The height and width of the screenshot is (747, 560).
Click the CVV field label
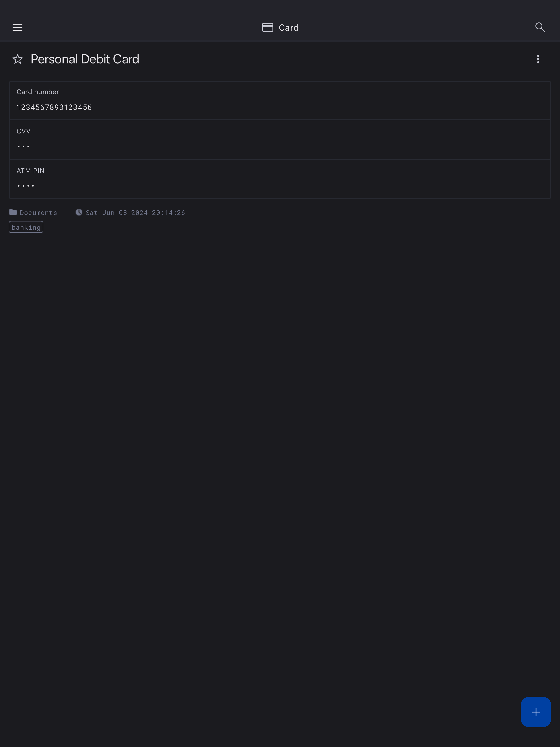[24, 131]
